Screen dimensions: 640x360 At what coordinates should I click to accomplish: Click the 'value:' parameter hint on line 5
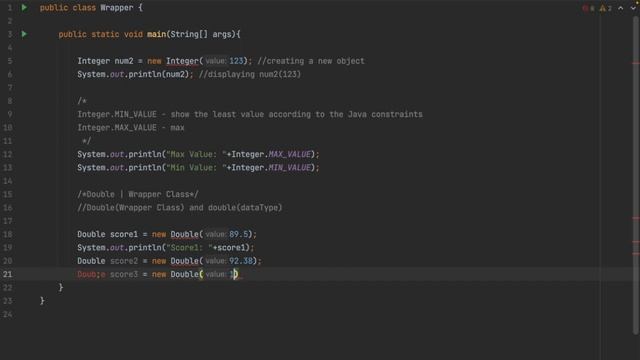point(216,61)
